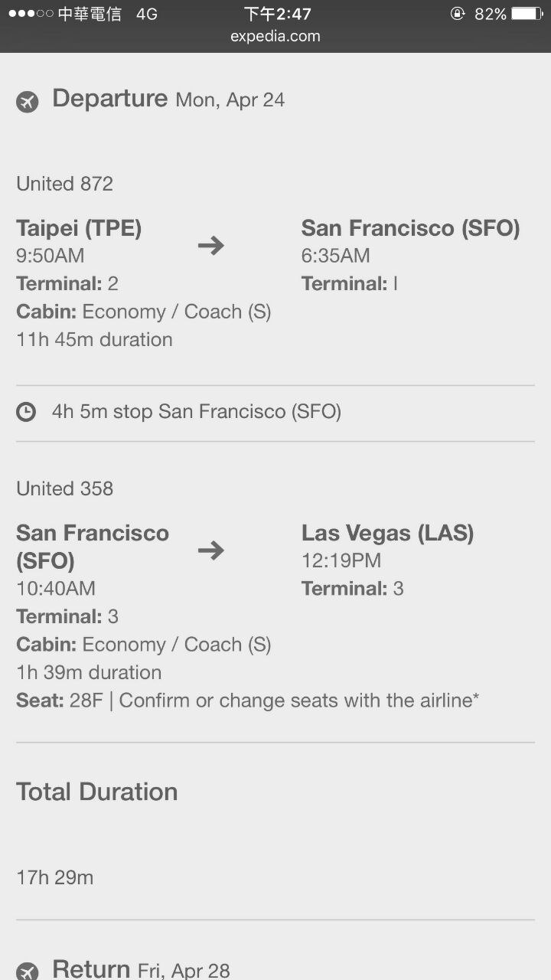Tap the Total Duration heading
This screenshot has height=980, width=551.
tap(97, 792)
